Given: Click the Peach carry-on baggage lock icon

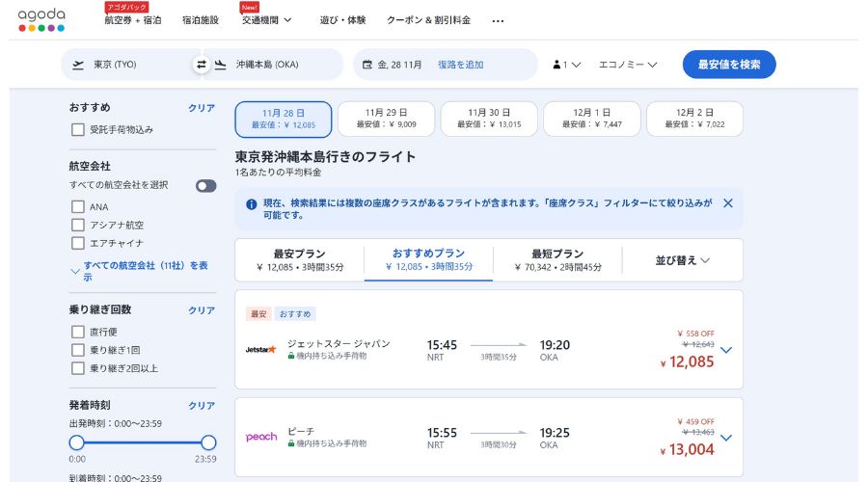Looking at the screenshot, I should 290,443.
